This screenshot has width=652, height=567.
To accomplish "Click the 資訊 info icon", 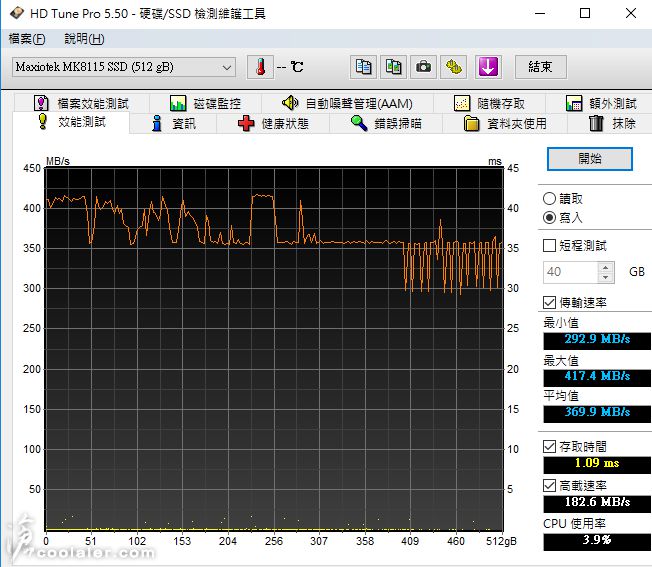I will click(x=157, y=123).
